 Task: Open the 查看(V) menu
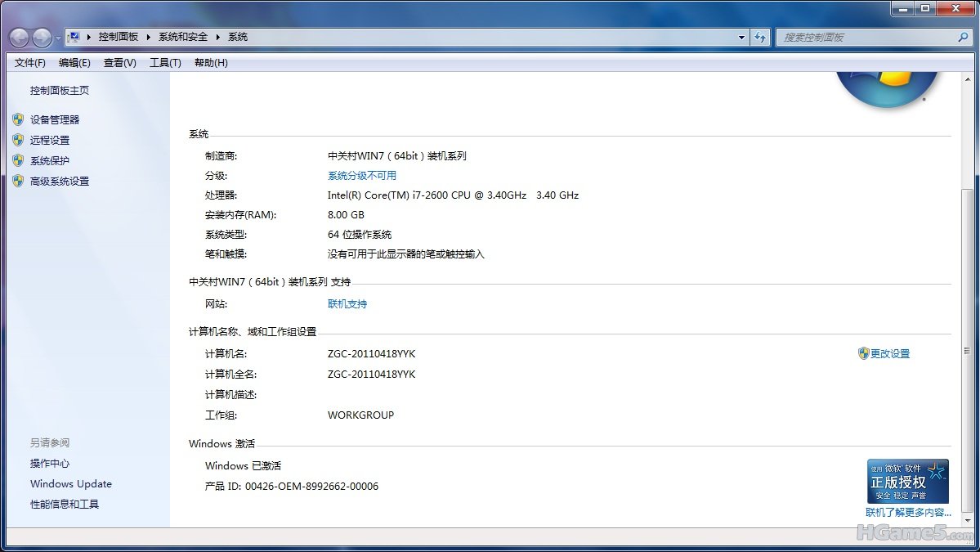coord(119,62)
